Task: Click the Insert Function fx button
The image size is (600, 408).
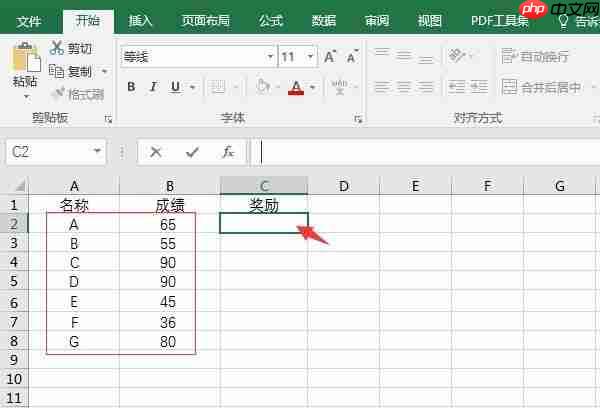Action: coord(228,152)
